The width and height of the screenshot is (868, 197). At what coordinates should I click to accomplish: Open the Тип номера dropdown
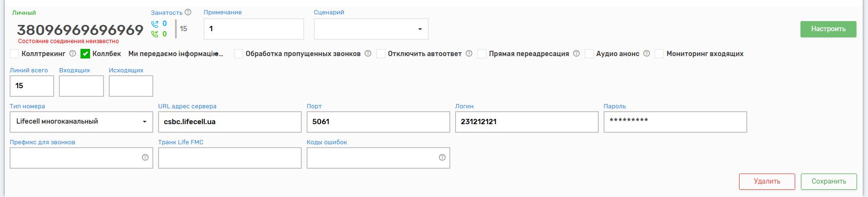tap(81, 122)
